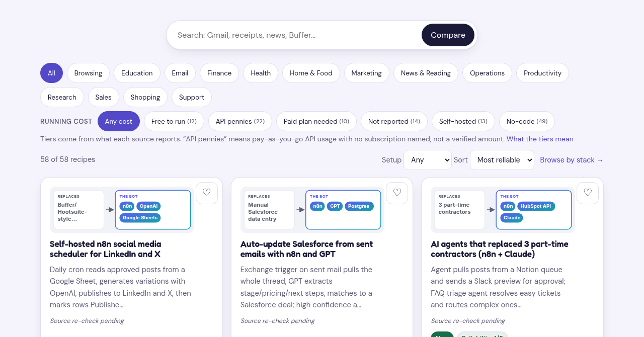Select the All category tab
The image size is (644, 337).
(51, 73)
